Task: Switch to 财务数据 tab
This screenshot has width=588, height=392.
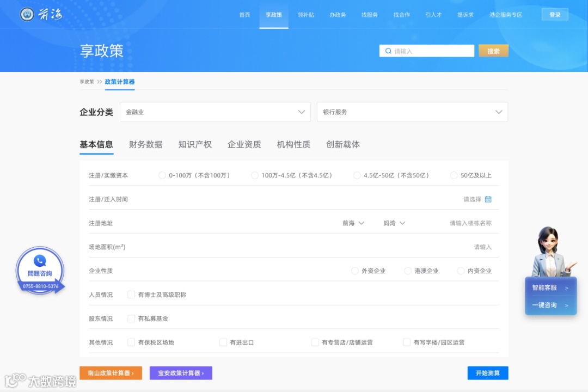Action: point(146,144)
